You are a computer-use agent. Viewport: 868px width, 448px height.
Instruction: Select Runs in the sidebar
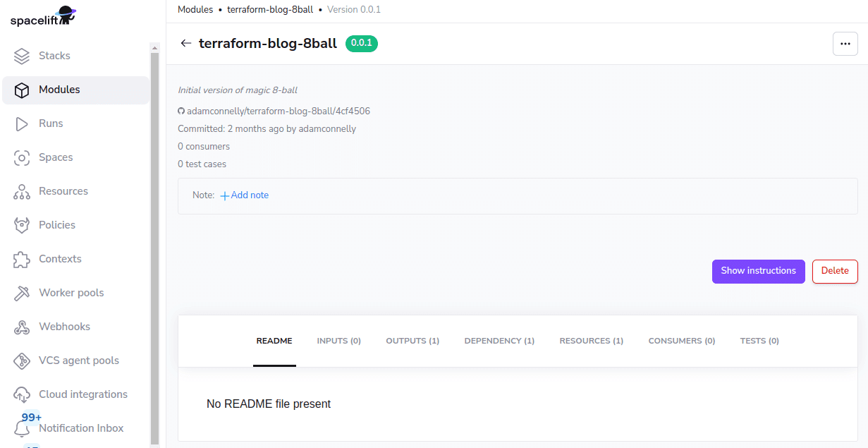click(51, 123)
